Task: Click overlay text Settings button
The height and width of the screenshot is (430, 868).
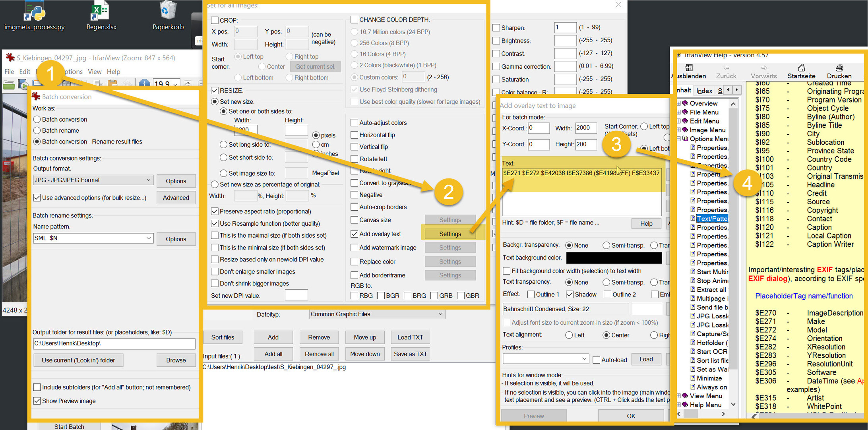Action: pos(450,234)
